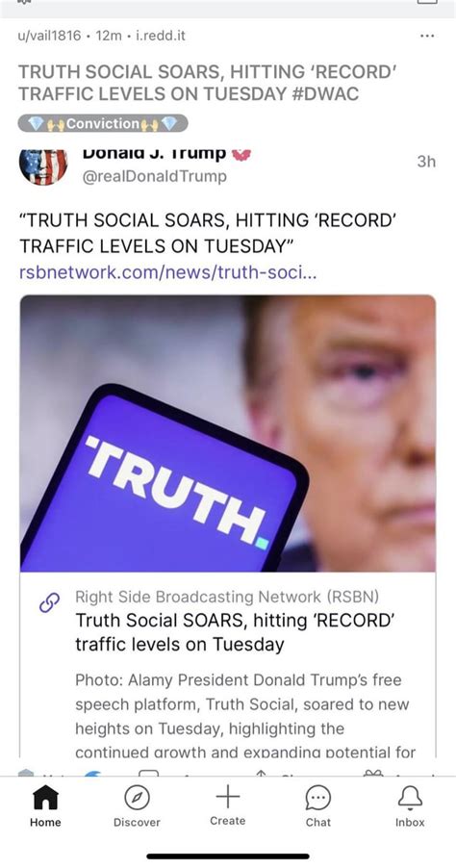Click the purple chain link icon
Viewport: 456px width, 868px height.
pyautogui.click(x=49, y=602)
